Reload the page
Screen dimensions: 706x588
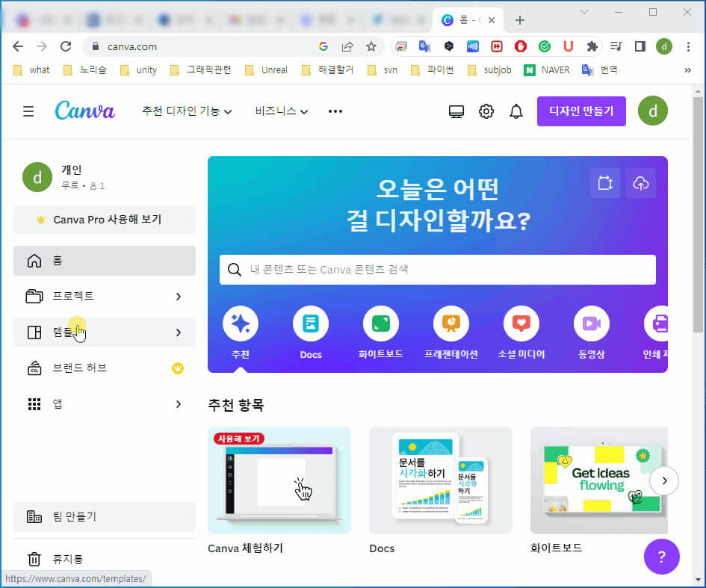click(66, 46)
